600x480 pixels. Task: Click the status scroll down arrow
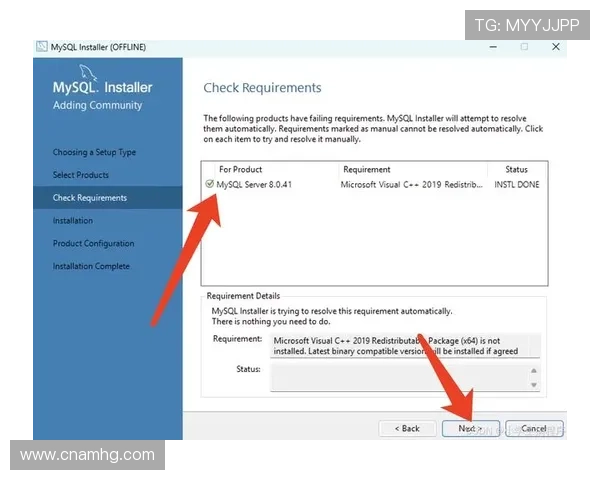[x=534, y=385]
